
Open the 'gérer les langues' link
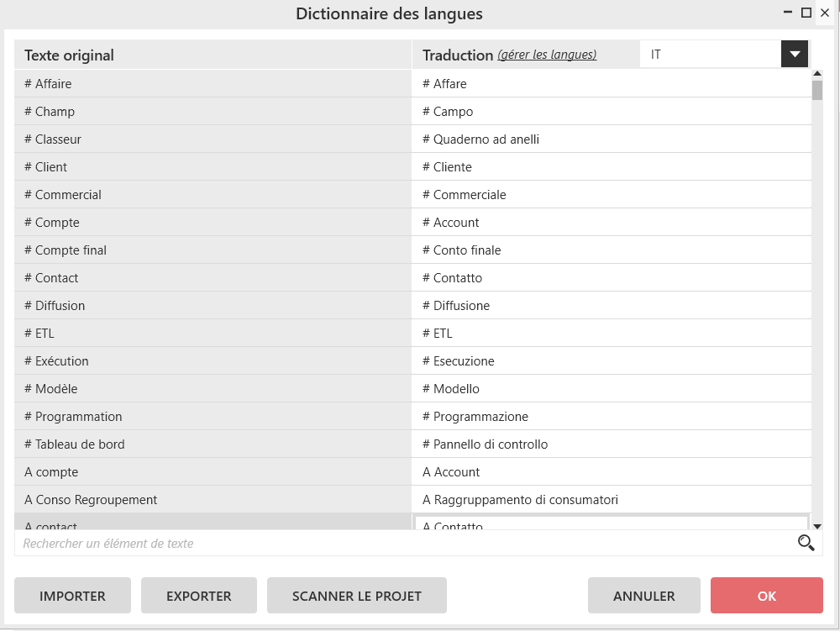[547, 55]
